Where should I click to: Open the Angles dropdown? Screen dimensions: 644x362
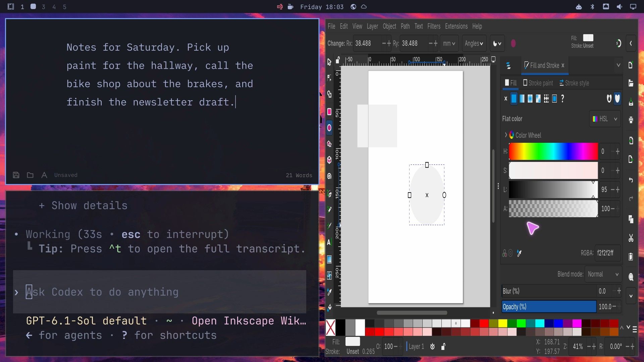point(474,44)
